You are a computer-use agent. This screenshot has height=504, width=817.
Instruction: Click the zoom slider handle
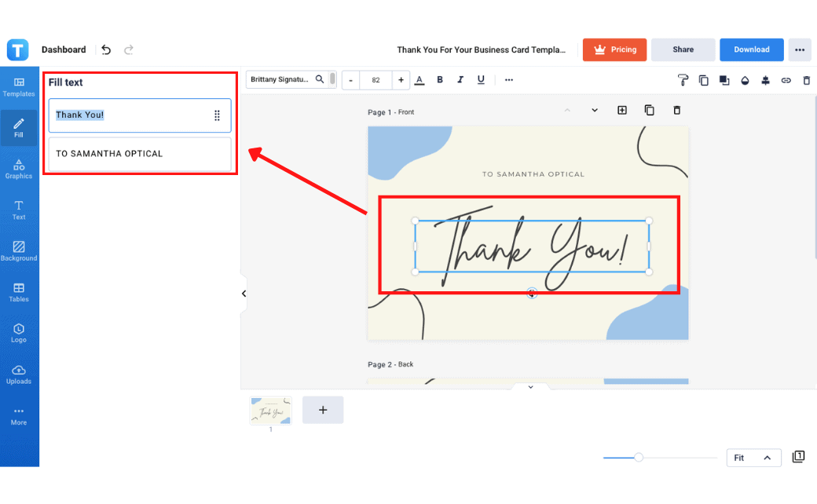point(639,458)
